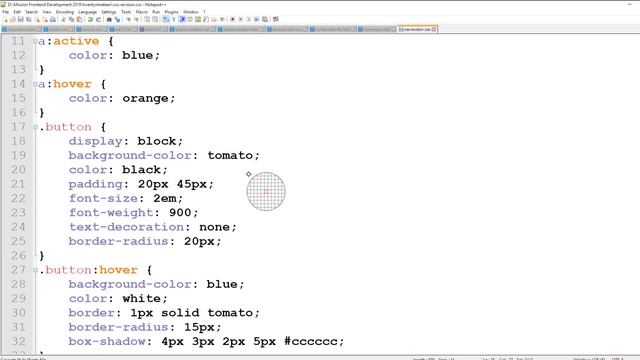Toggle file monitoring eye icon
The image size is (640, 360).
coord(222,19)
